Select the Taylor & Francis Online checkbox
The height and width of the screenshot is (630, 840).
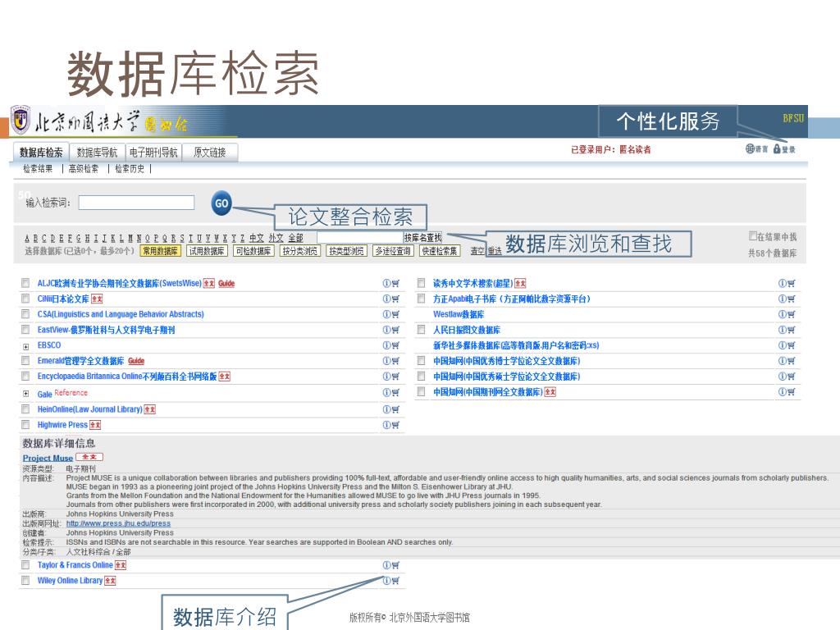click(25, 564)
